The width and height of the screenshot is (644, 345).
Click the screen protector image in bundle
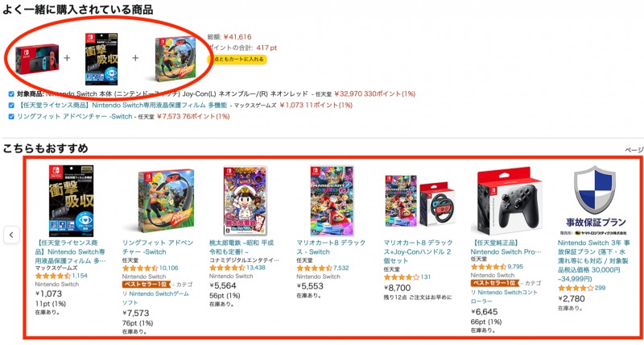[x=101, y=59]
